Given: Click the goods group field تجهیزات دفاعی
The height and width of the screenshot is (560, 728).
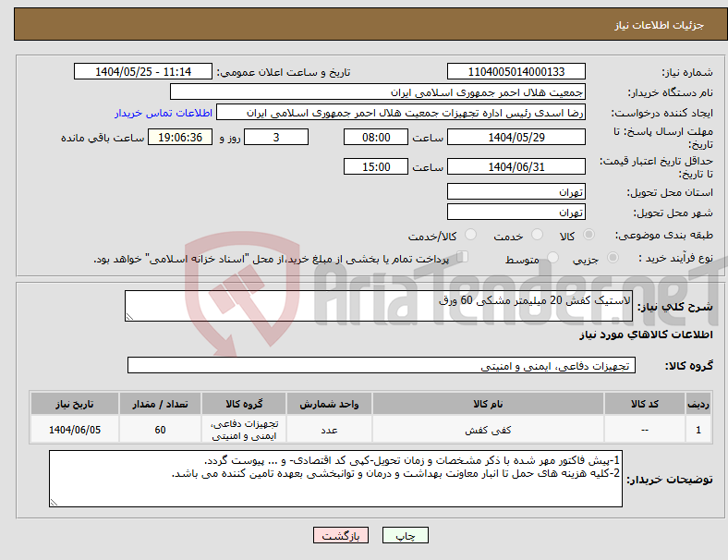Looking at the screenshot, I should coord(382,365).
